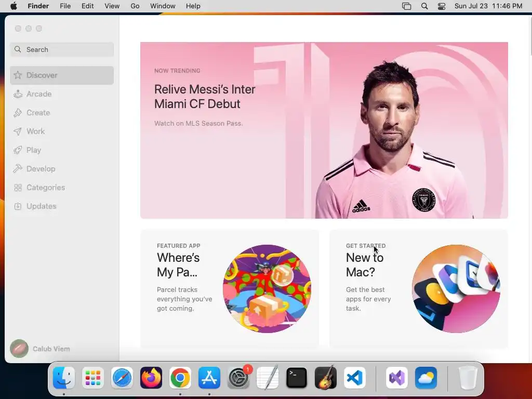Viewport: 532px width, 399px height.
Task: Open the Arcade section
Action: pos(62,94)
